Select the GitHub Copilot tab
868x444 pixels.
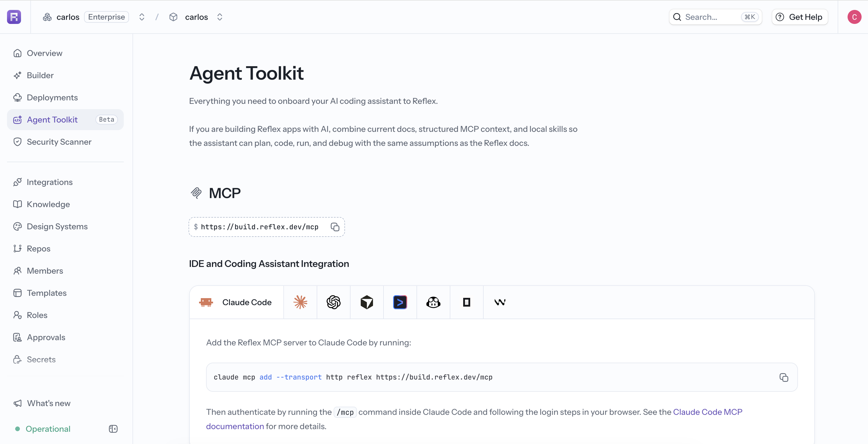point(433,302)
